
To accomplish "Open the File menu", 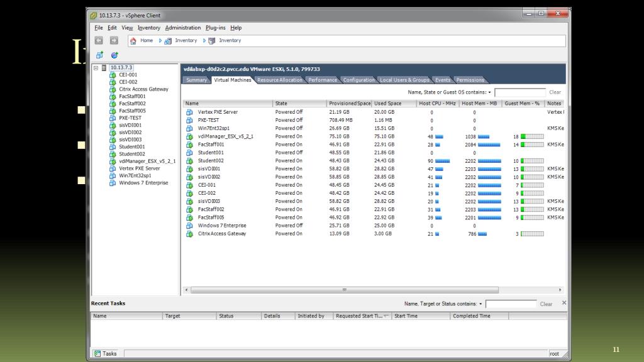I will pos(99,28).
